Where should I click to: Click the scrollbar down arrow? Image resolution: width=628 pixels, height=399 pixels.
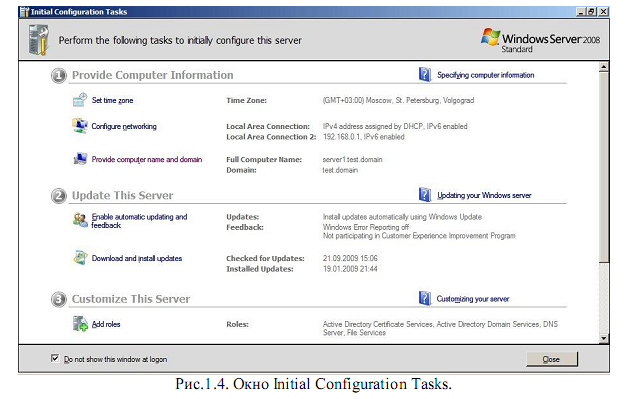click(x=604, y=339)
